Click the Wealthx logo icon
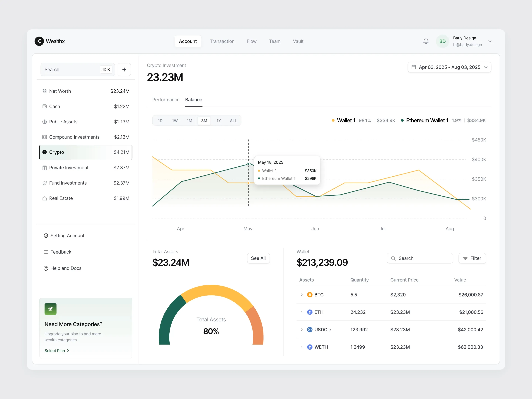The height and width of the screenshot is (399, 532). click(39, 41)
